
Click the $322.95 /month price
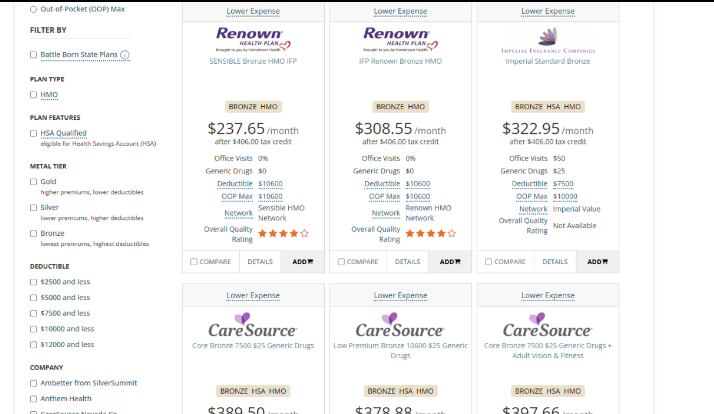tap(548, 129)
